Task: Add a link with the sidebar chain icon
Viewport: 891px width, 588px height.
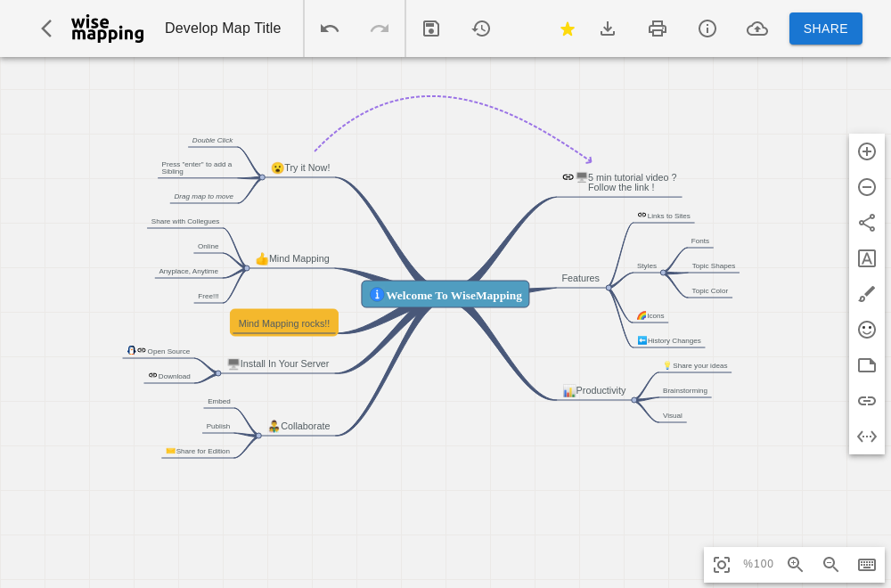Action: (867, 401)
